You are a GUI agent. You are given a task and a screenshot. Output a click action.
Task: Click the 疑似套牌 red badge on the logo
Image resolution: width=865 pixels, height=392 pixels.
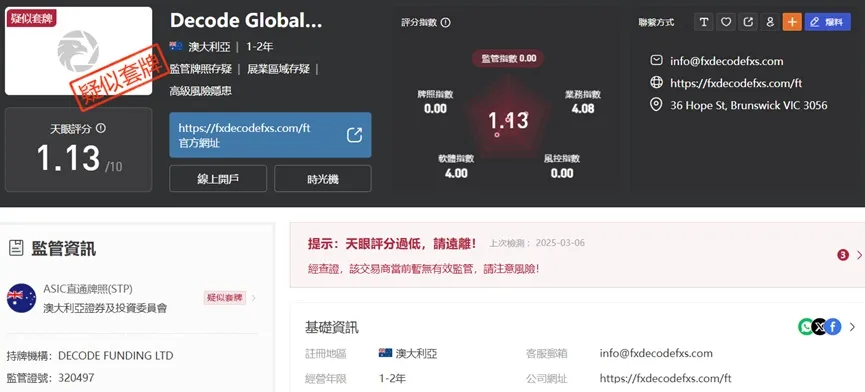[31, 17]
